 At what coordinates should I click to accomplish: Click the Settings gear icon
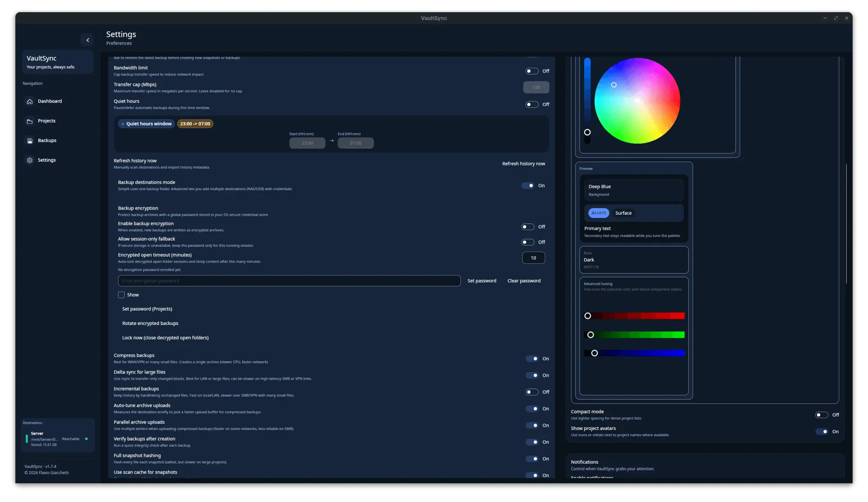click(x=30, y=160)
